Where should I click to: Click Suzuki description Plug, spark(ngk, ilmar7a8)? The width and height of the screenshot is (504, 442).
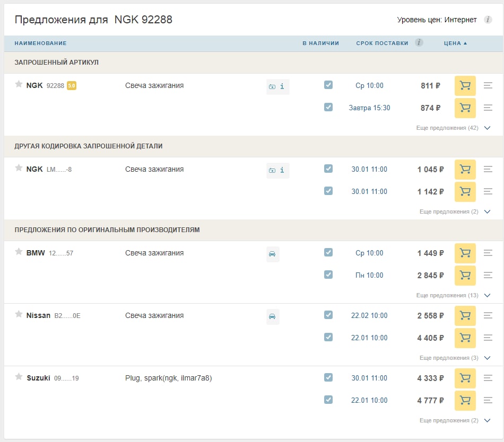click(x=168, y=378)
